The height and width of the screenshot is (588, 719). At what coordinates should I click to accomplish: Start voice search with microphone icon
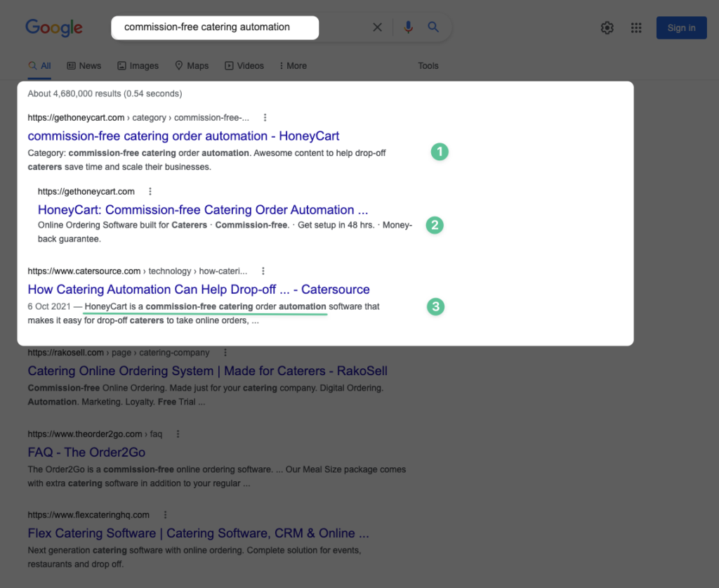[x=408, y=27]
